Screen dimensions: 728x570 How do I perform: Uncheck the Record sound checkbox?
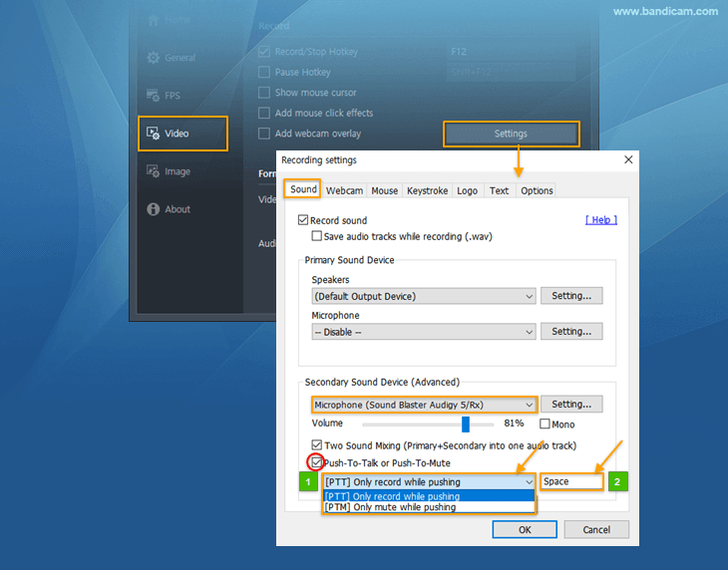(303, 220)
